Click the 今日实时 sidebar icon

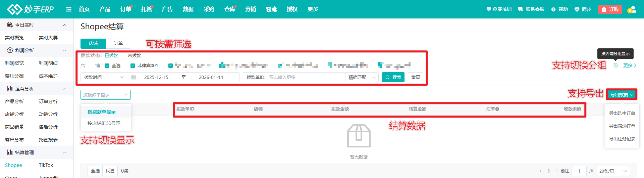(10, 25)
